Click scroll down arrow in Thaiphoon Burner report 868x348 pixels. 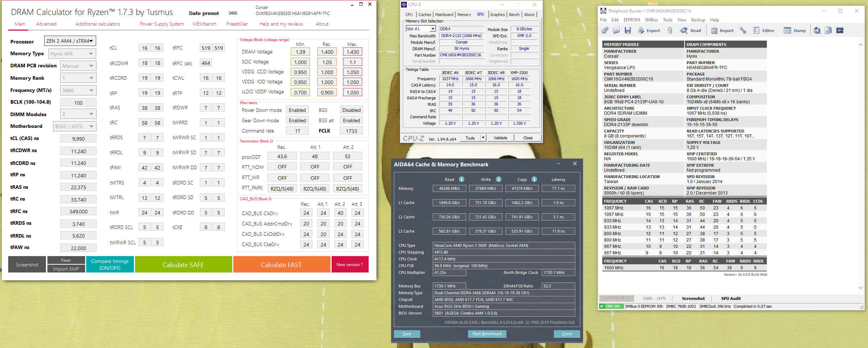tap(861, 287)
